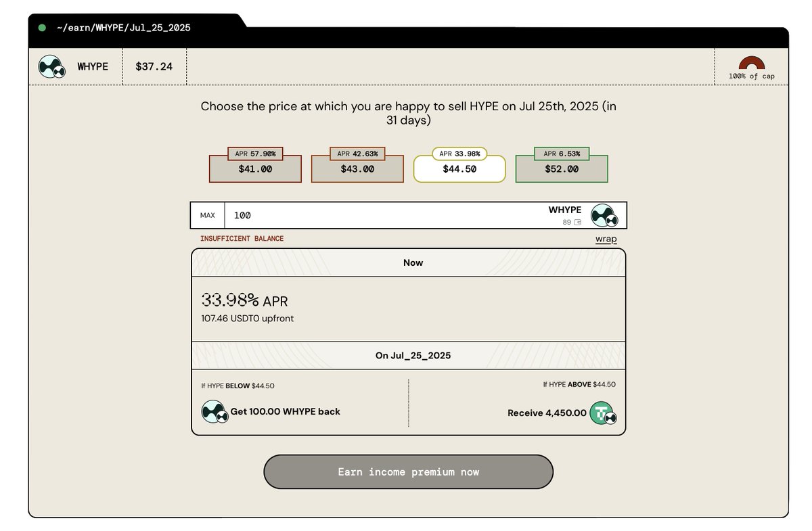Click the wrap link
Image resolution: width=812 pixels, height=531 pixels.
point(606,239)
